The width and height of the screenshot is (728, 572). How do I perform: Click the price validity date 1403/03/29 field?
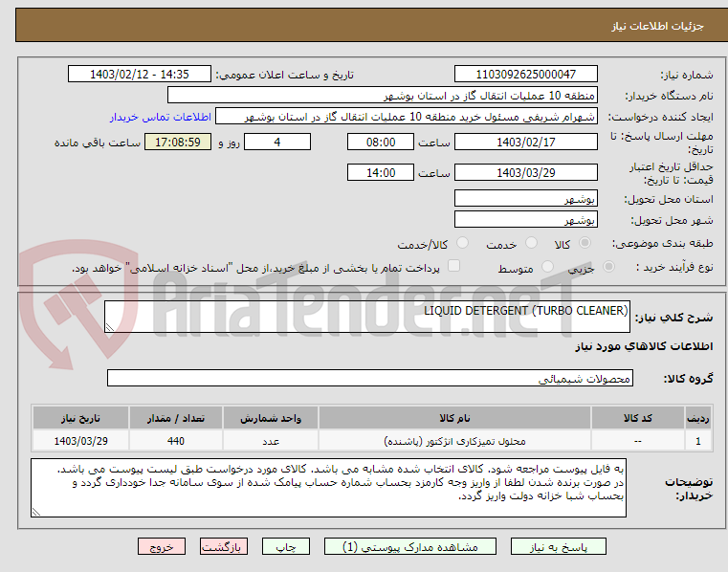[525, 173]
